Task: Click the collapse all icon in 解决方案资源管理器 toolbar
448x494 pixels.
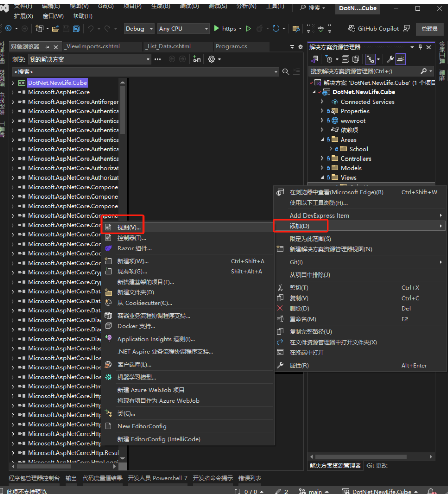Action: (345, 59)
